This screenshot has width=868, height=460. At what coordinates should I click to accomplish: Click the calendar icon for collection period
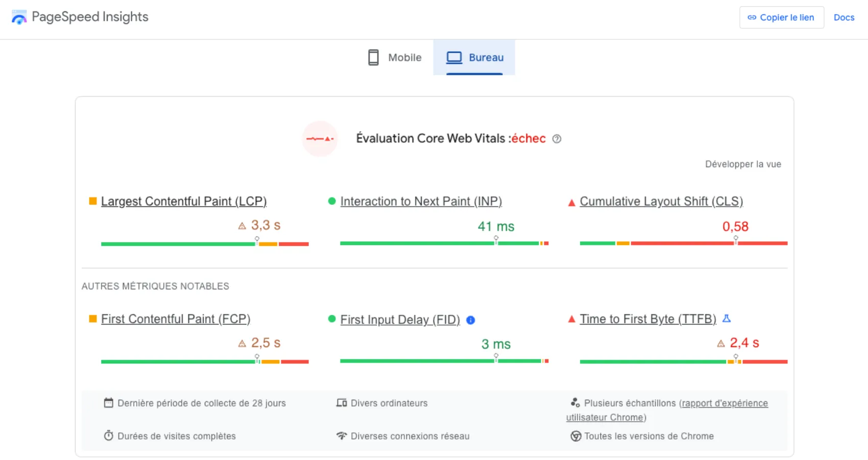click(109, 403)
